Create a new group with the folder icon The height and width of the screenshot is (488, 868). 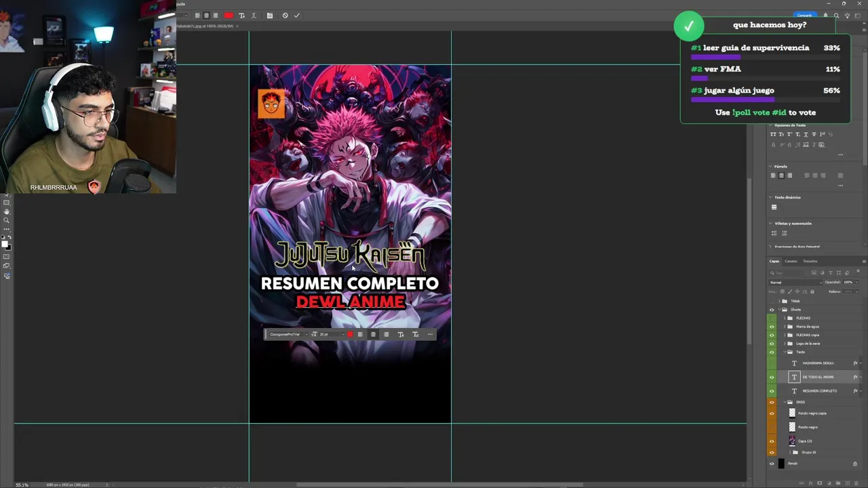(838, 483)
